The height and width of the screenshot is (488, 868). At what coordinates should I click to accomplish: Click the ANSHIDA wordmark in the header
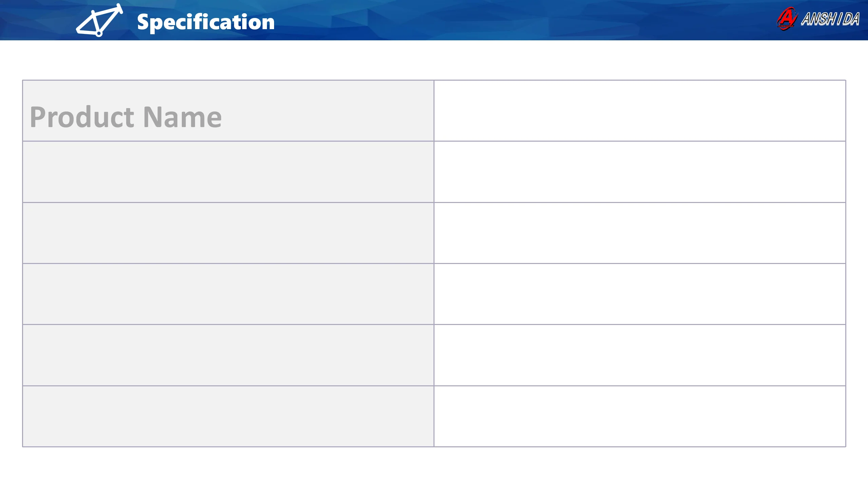point(830,19)
